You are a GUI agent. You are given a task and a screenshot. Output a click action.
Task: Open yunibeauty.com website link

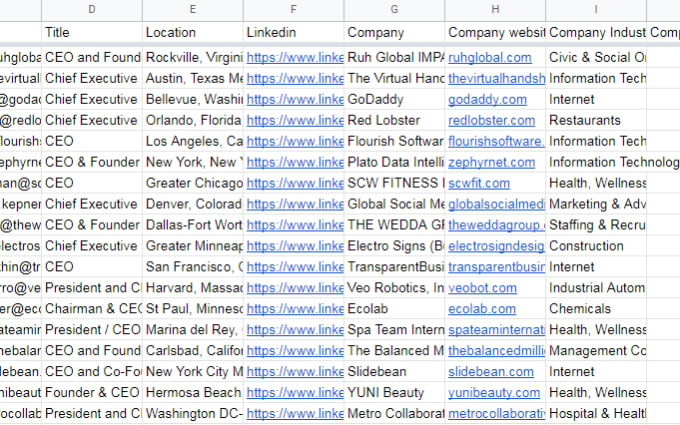click(494, 393)
